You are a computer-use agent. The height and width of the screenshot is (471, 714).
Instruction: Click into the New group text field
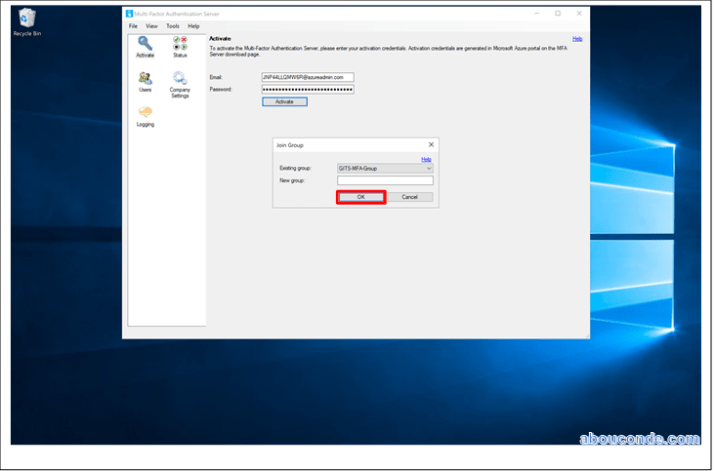point(385,181)
